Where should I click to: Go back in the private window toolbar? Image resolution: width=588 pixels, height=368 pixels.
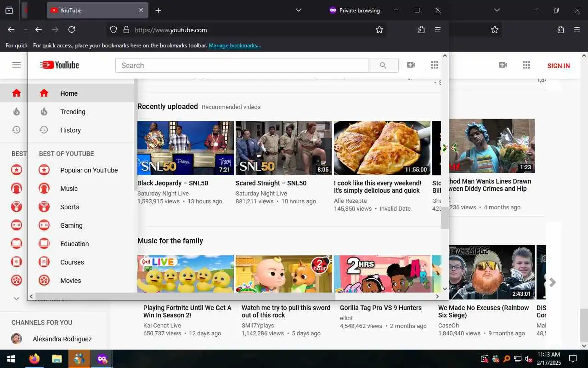39,29
